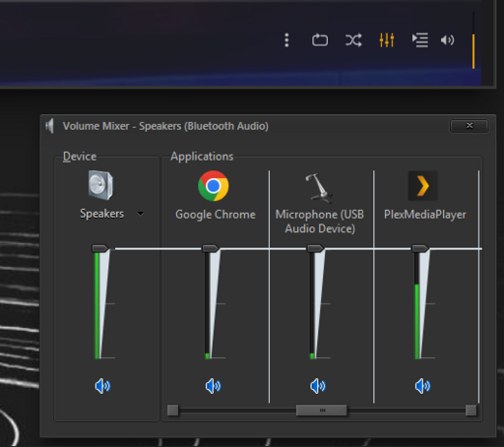Click the player volume speaker icon
The height and width of the screenshot is (447, 504).
pyautogui.click(x=447, y=40)
